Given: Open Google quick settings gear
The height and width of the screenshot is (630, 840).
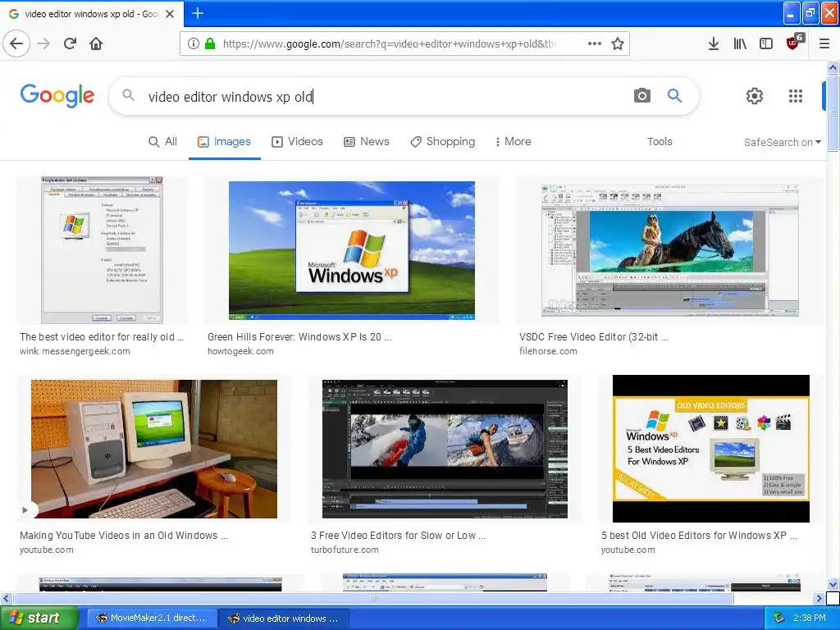Looking at the screenshot, I should point(755,96).
